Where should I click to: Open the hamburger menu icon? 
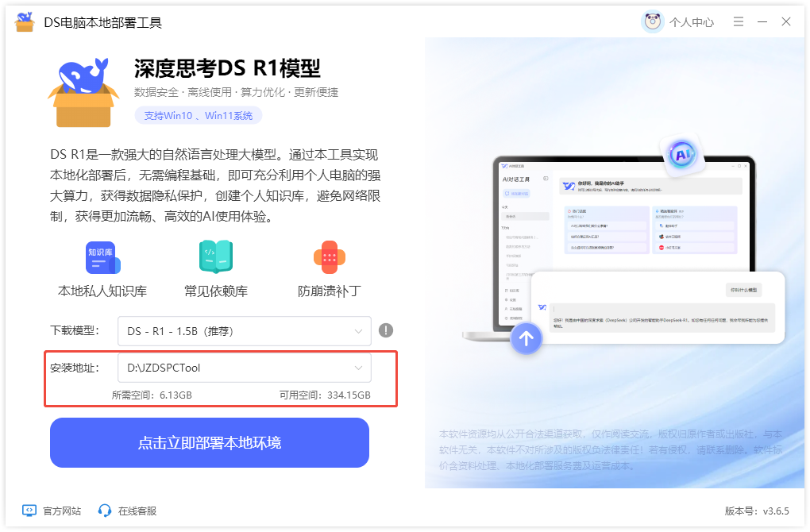point(739,21)
